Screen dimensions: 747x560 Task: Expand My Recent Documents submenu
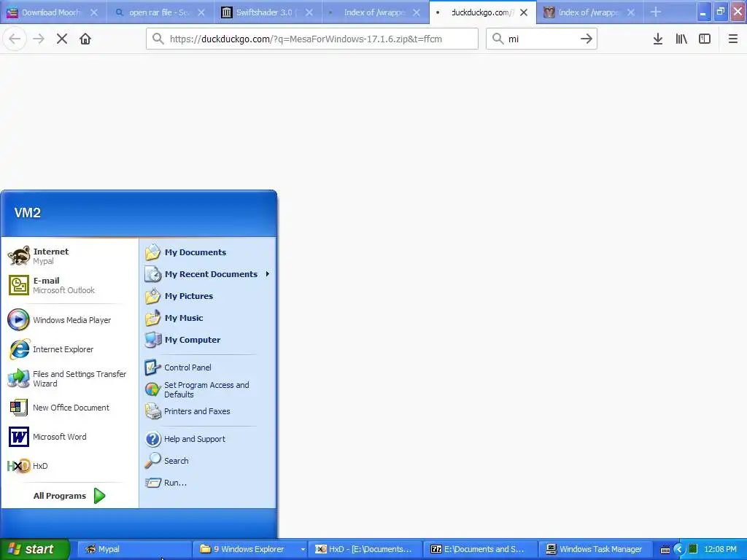[x=208, y=274]
